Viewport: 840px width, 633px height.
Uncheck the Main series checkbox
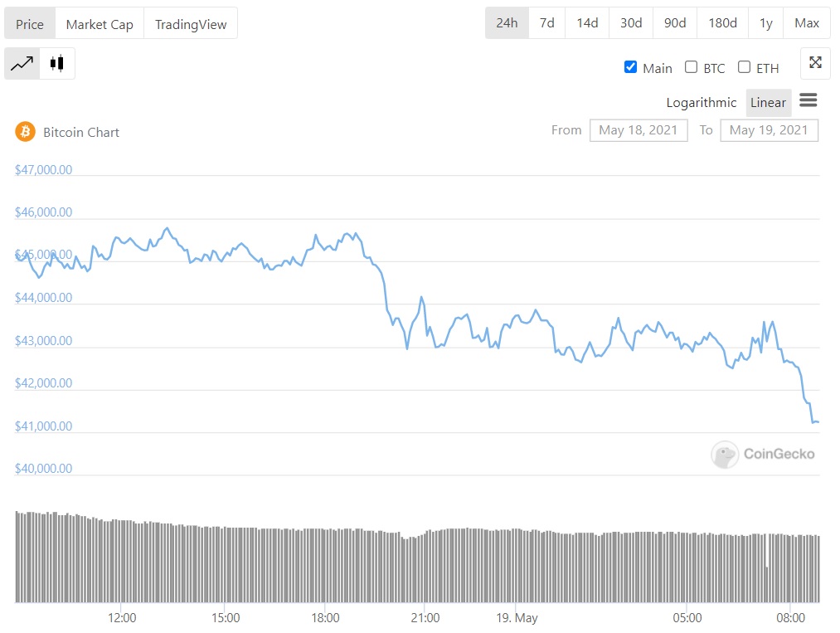tap(630, 67)
